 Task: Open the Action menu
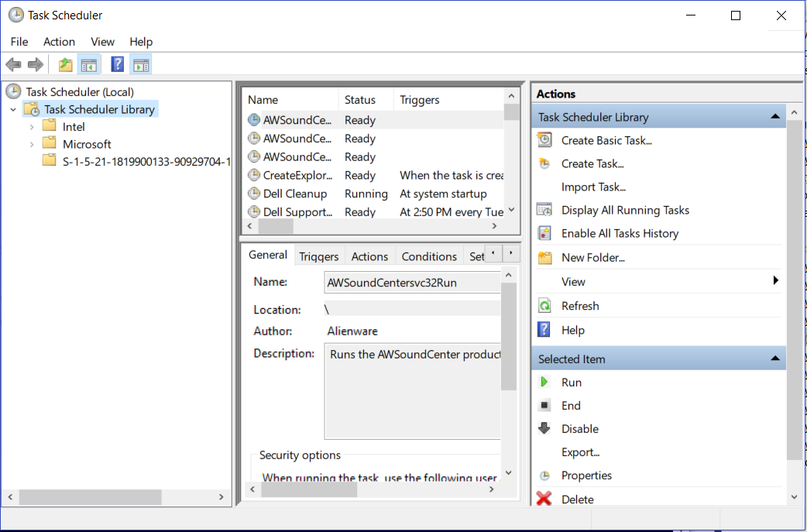(x=59, y=42)
